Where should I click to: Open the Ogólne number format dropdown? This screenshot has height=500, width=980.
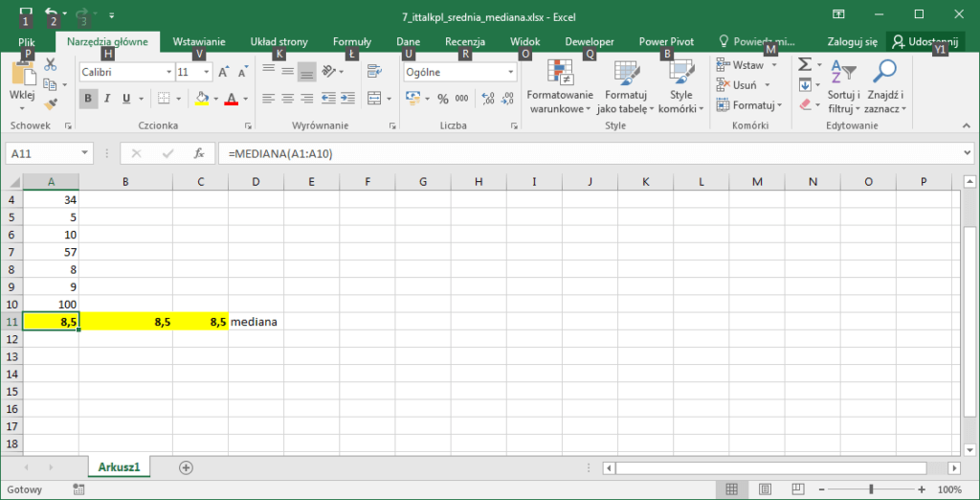click(512, 73)
